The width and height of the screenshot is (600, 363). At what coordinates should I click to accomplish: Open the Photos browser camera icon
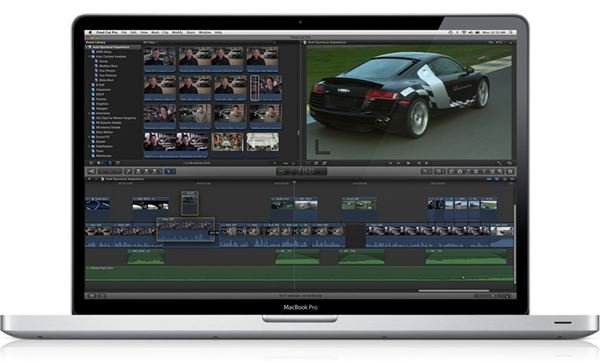pos(460,171)
